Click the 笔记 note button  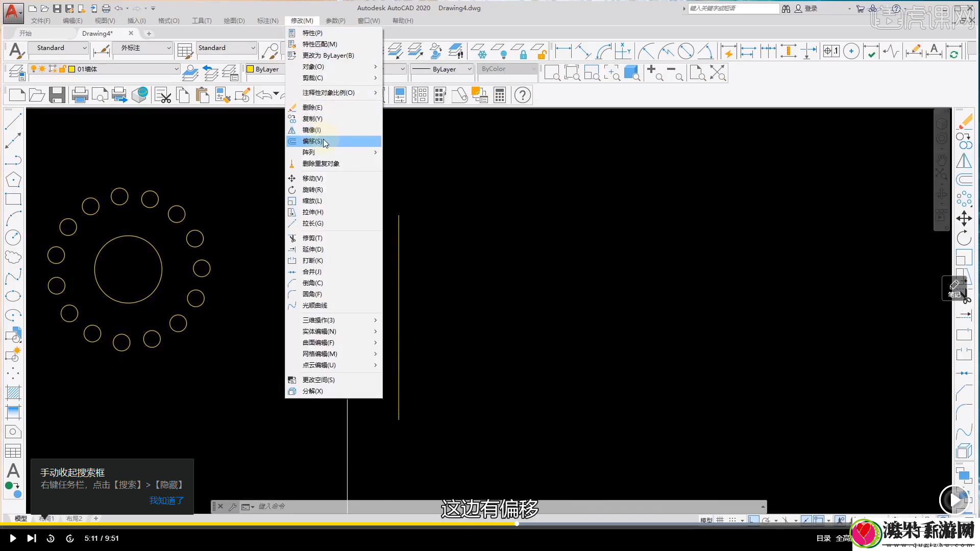954,288
